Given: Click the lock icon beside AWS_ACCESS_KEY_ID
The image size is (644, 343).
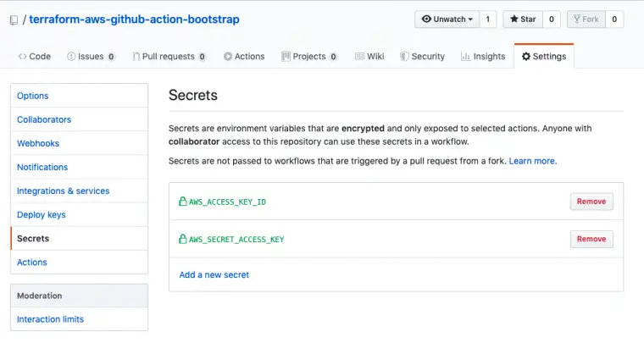Looking at the screenshot, I should [x=182, y=202].
